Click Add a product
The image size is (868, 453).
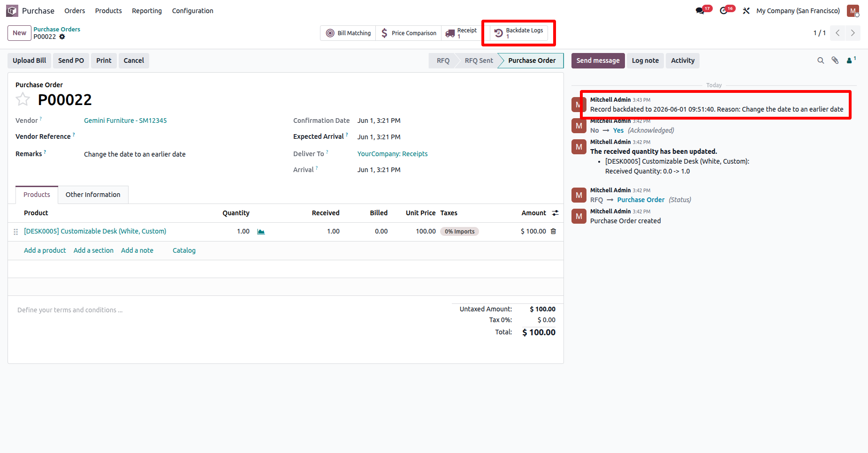pyautogui.click(x=45, y=250)
